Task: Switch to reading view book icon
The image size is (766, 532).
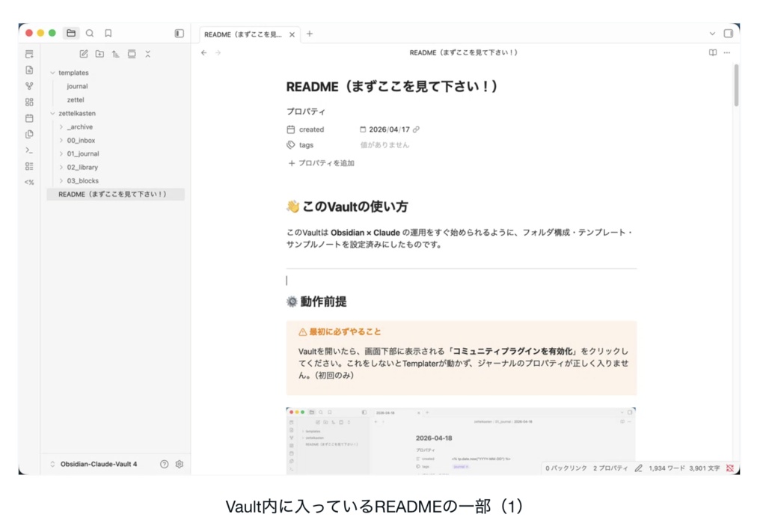Action: click(713, 52)
